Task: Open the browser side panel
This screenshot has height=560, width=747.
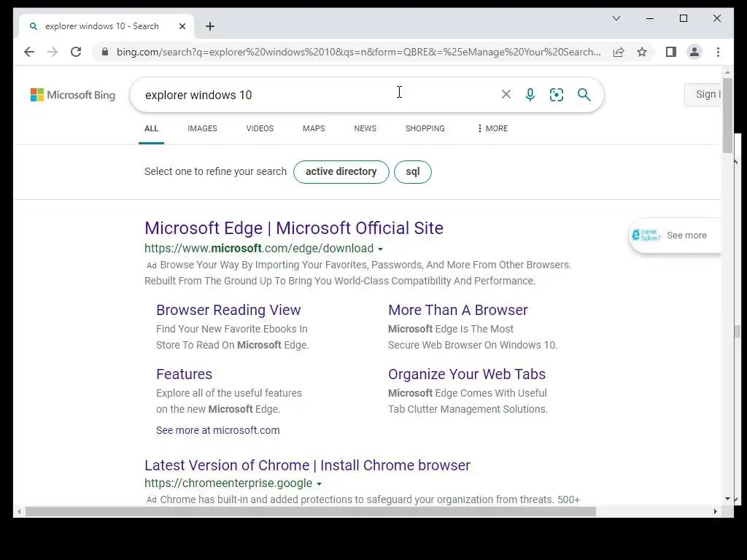Action: click(671, 52)
